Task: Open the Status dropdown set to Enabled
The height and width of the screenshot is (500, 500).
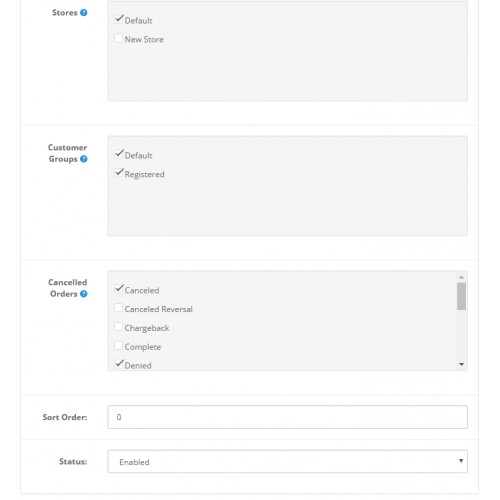Action: pyautogui.click(x=287, y=462)
